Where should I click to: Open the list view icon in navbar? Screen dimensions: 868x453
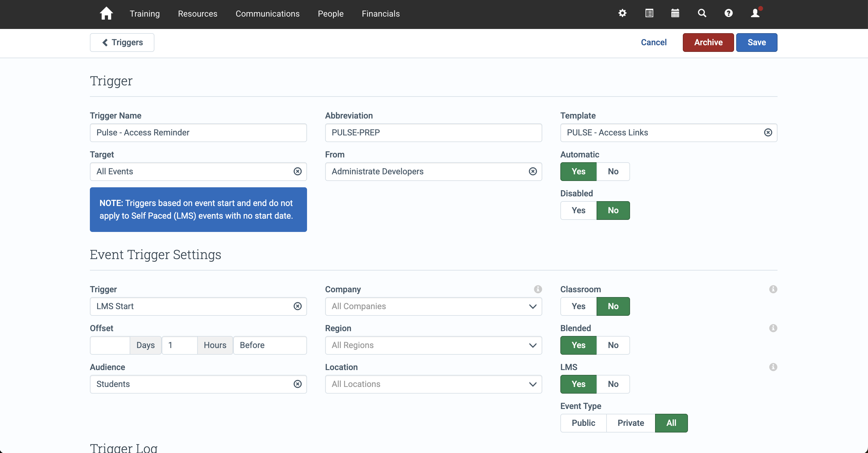point(649,13)
